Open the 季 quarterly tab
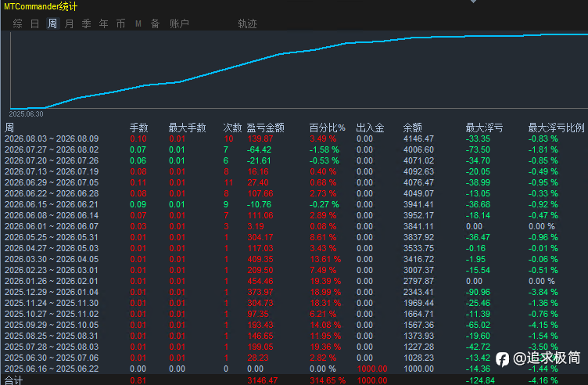 87,23
